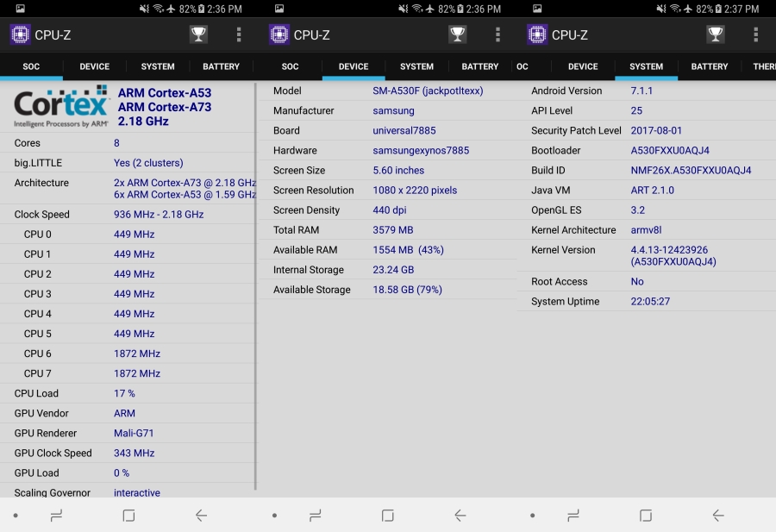Click the "armv8l" kernel architecture value
Image resolution: width=776 pixels, height=532 pixels.
pos(646,229)
